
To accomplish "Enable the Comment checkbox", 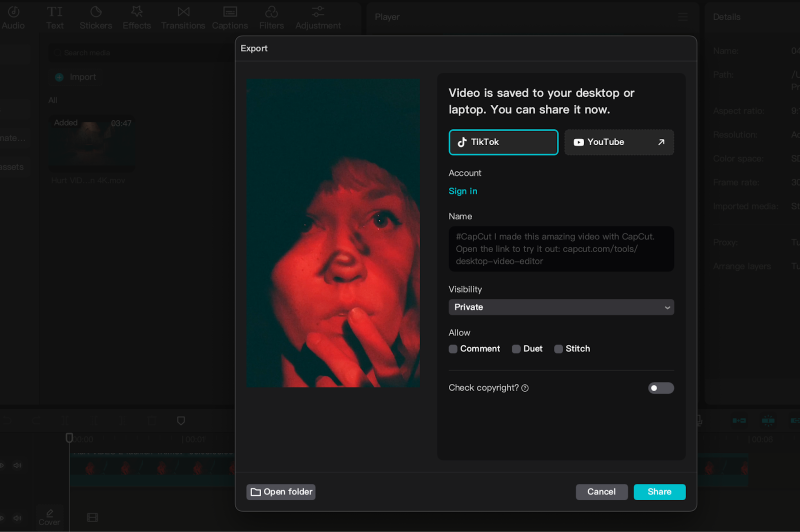I will tap(453, 349).
